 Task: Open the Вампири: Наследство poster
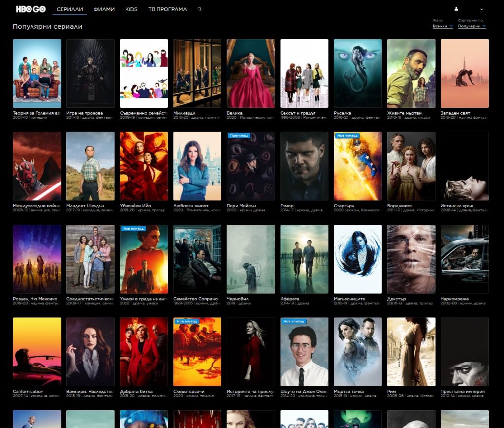[x=91, y=352]
